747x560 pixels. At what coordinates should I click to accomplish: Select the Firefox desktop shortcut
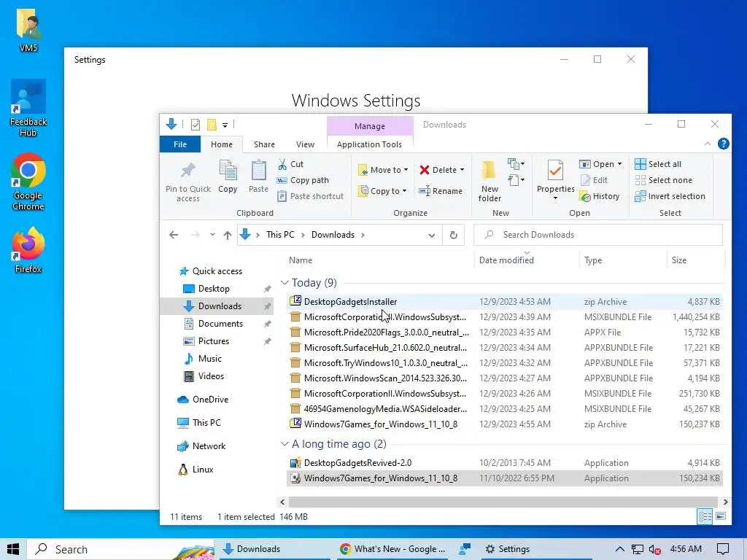tap(28, 251)
